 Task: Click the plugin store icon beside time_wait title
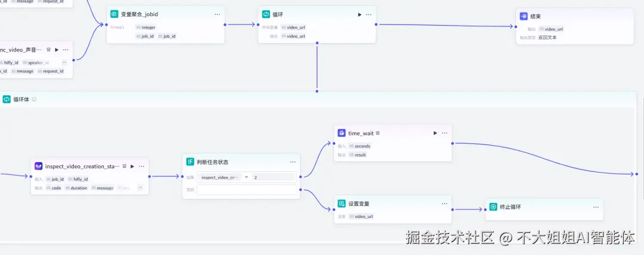click(377, 133)
